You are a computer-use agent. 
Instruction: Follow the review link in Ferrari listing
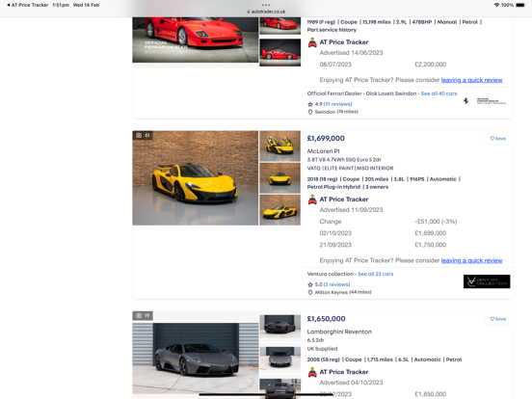(x=471, y=80)
